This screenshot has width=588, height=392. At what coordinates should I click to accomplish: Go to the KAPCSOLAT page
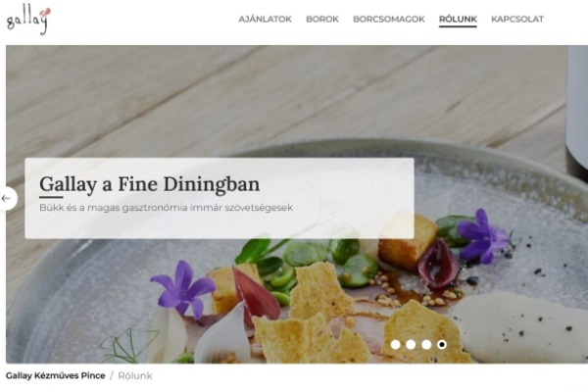pyautogui.click(x=517, y=20)
